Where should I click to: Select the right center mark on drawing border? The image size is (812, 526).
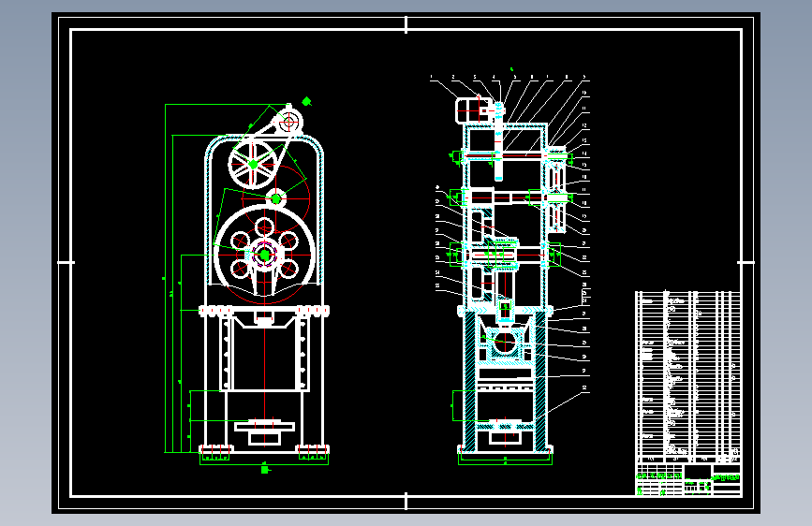click(746, 262)
